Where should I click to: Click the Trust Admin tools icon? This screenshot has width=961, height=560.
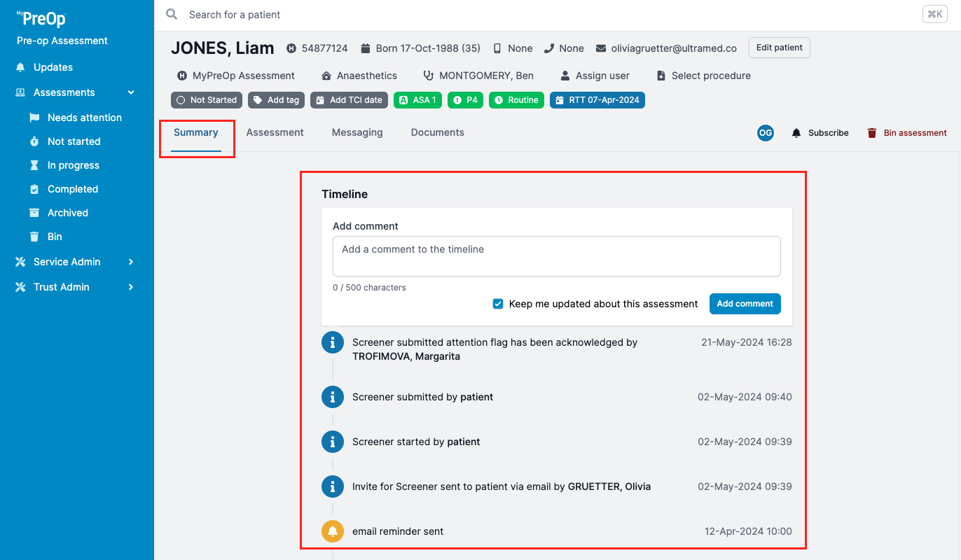(20, 287)
